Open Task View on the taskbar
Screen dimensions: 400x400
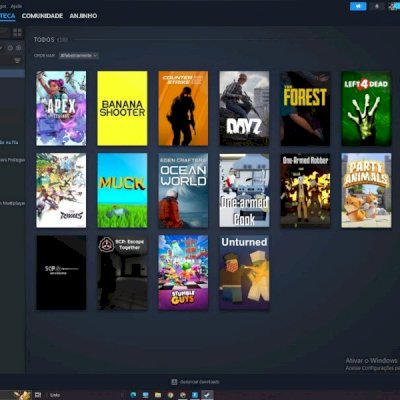click(x=38, y=395)
